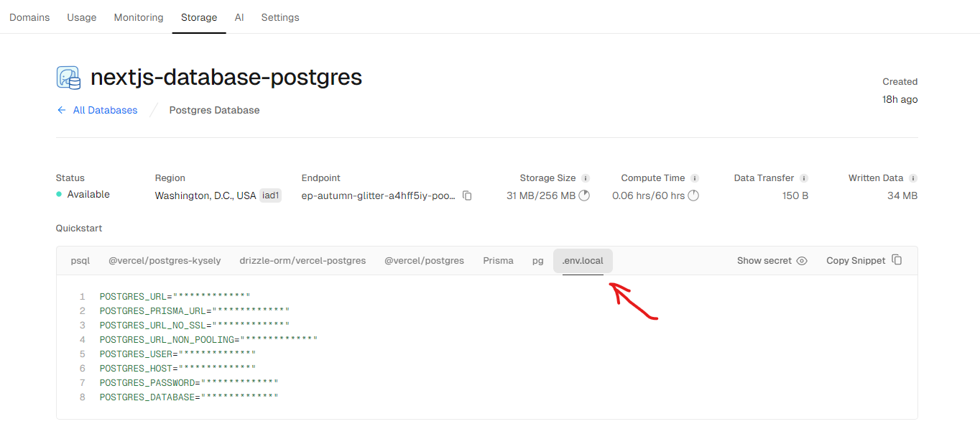Viewport: 980px width, 447px height.
Task: Copy the endpoint address using copy icon
Action: [467, 195]
